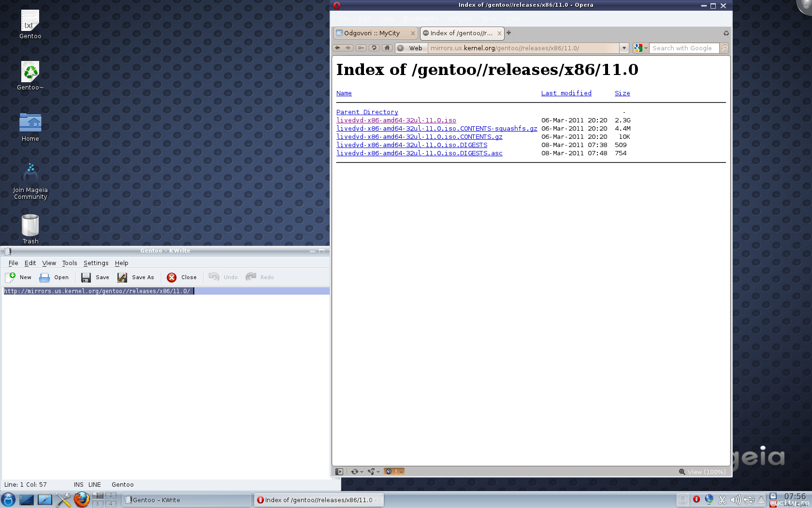This screenshot has height=508, width=812.
Task: Open KWrite's View menu
Action: [x=49, y=263]
